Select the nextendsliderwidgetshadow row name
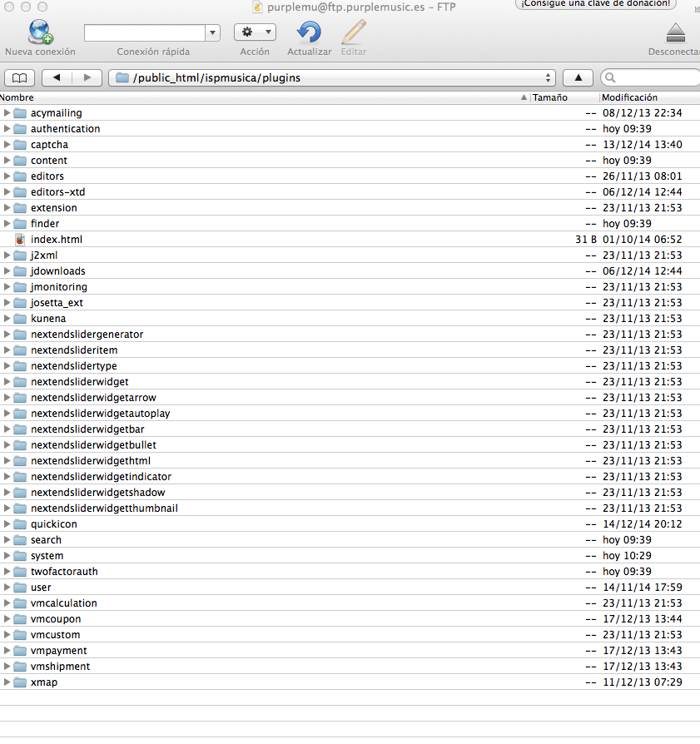 (x=97, y=493)
